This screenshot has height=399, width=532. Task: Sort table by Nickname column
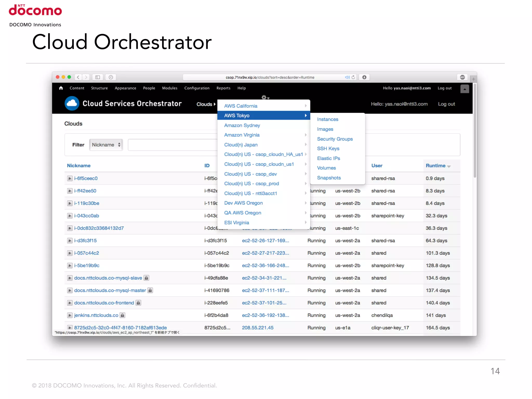coord(79,166)
